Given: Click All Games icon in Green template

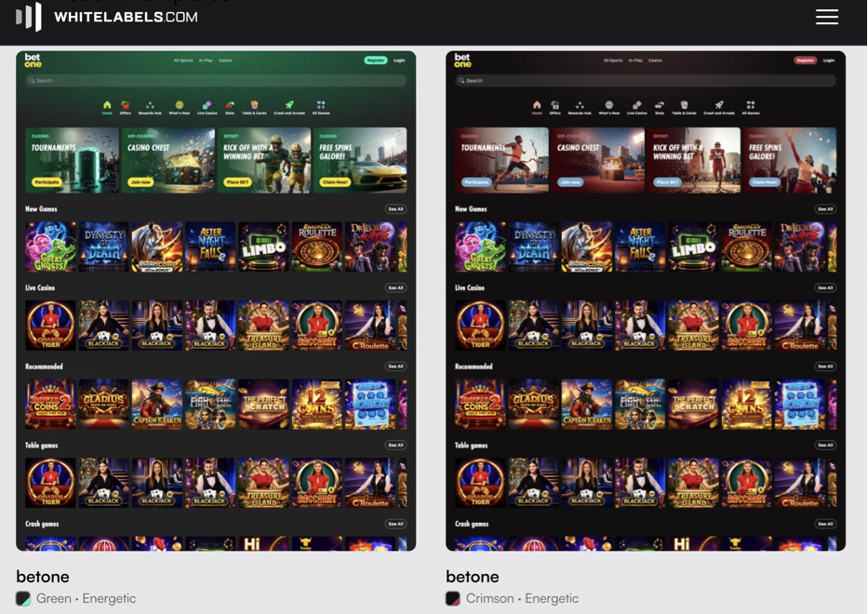Looking at the screenshot, I should [321, 105].
